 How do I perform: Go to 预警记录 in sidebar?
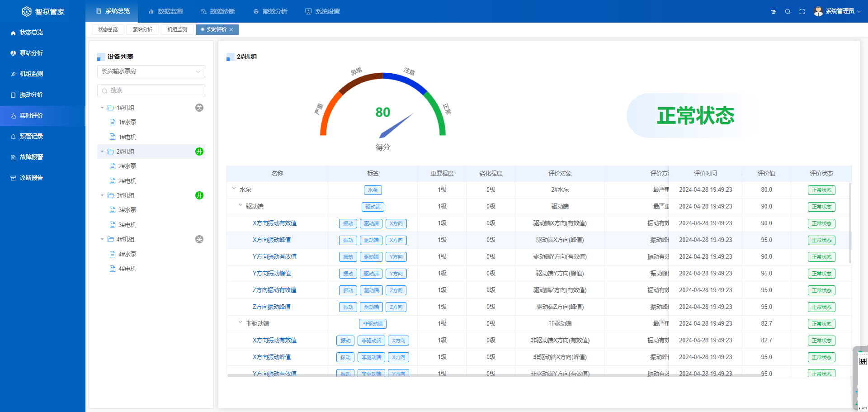pos(31,136)
